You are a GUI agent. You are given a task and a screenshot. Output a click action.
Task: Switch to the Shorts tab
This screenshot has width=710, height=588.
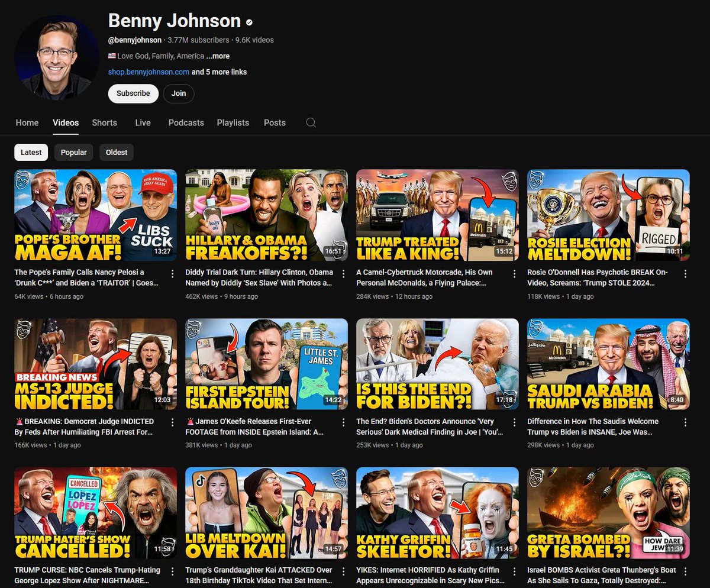(105, 123)
